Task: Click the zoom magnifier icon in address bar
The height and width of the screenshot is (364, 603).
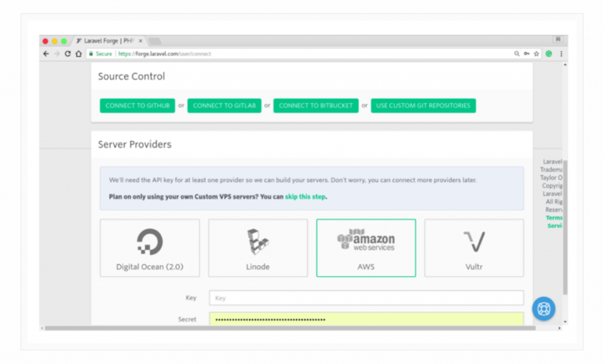Action: 517,54
